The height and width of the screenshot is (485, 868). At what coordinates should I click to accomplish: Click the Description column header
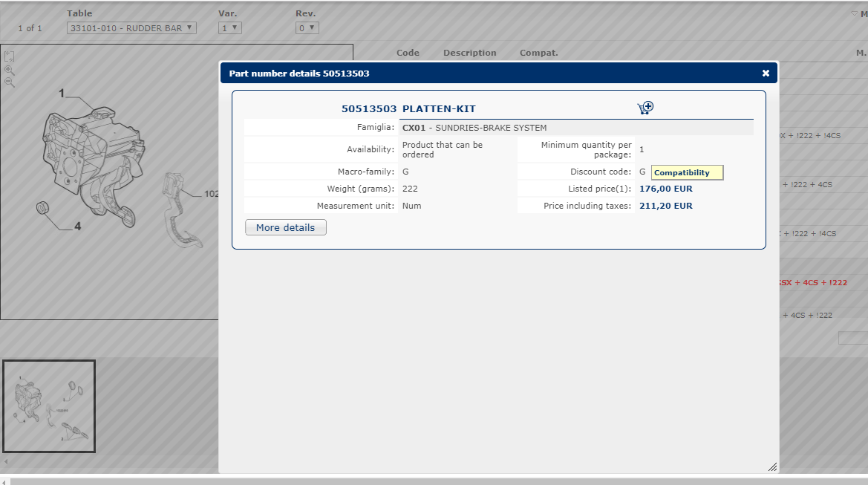(x=469, y=53)
